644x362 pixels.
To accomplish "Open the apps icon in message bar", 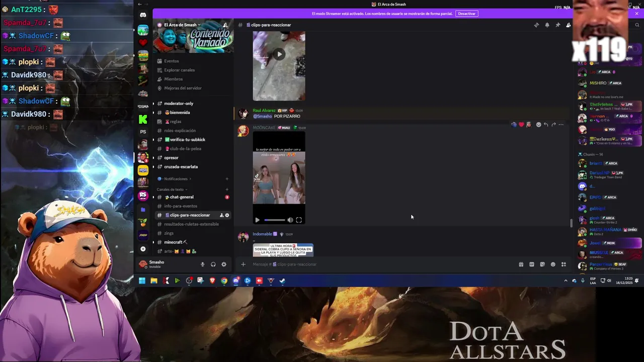I will click(563, 264).
